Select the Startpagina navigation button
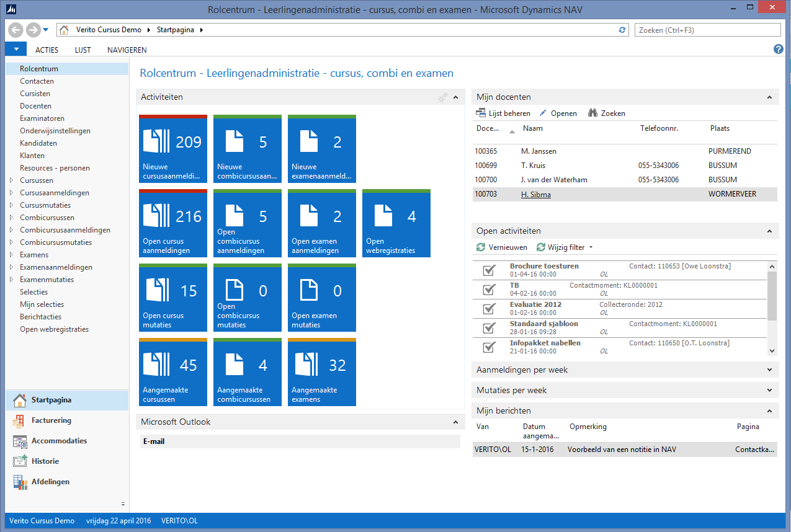Viewport: 791px width, 532px height. tap(67, 400)
